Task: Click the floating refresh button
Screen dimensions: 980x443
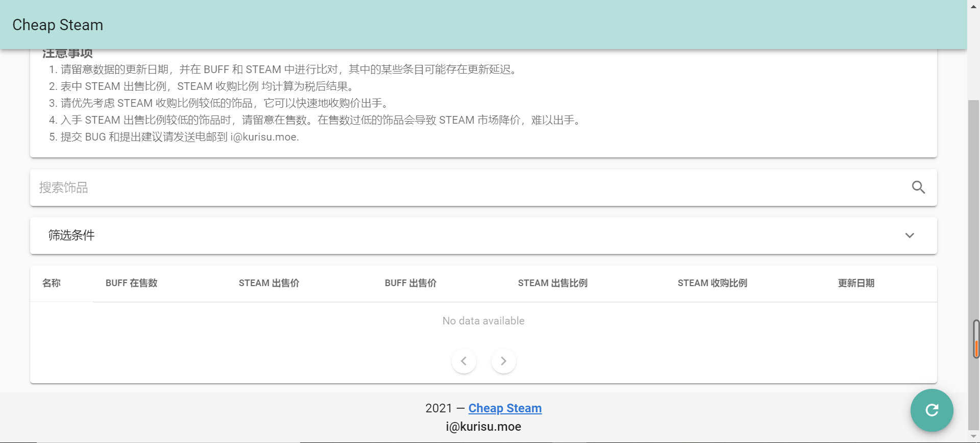Action: click(932, 410)
